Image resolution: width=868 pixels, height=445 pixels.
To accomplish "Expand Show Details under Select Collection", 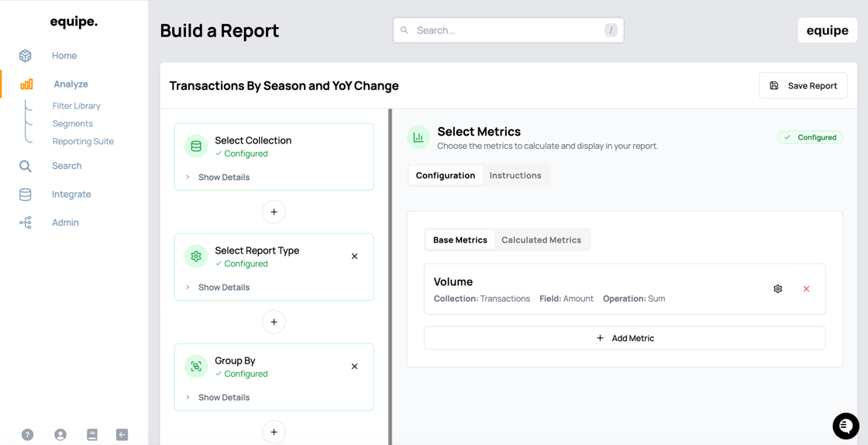I will (219, 177).
